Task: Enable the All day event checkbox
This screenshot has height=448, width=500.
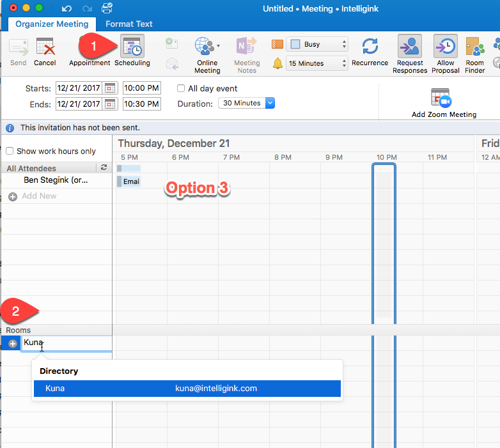Action: click(181, 88)
